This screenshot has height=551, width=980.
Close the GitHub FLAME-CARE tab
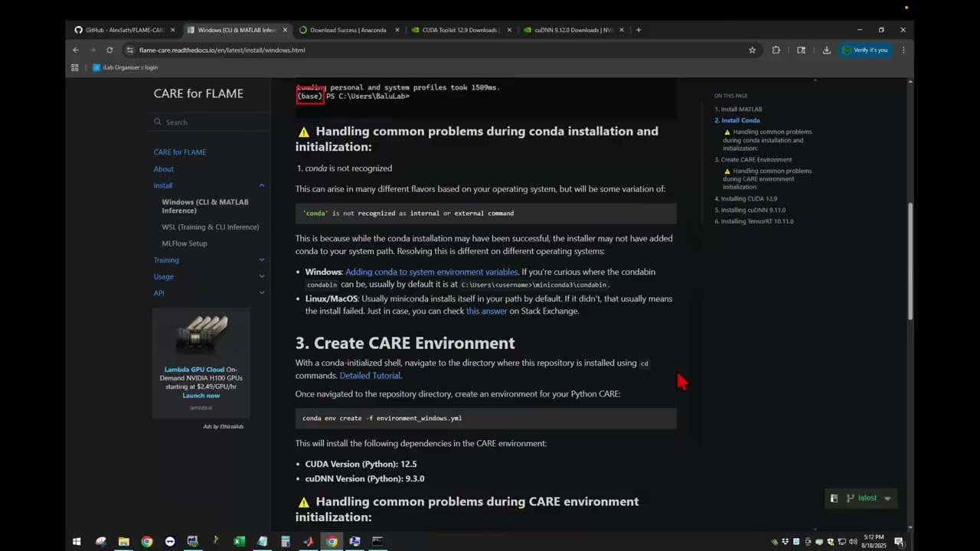(x=173, y=30)
